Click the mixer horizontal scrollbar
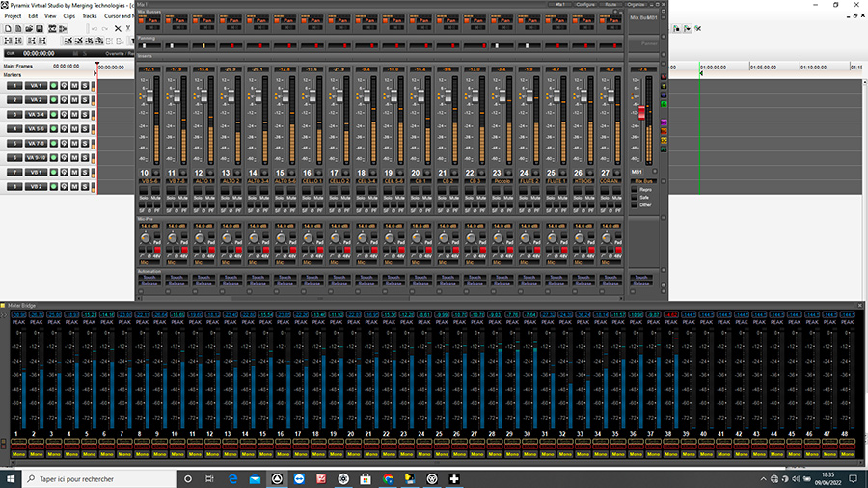 point(379,299)
